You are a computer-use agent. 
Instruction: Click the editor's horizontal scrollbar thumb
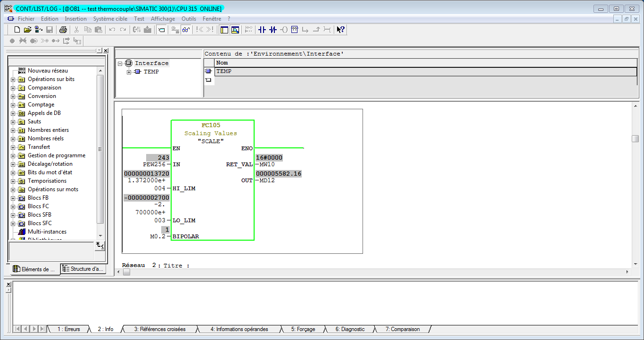pos(126,272)
